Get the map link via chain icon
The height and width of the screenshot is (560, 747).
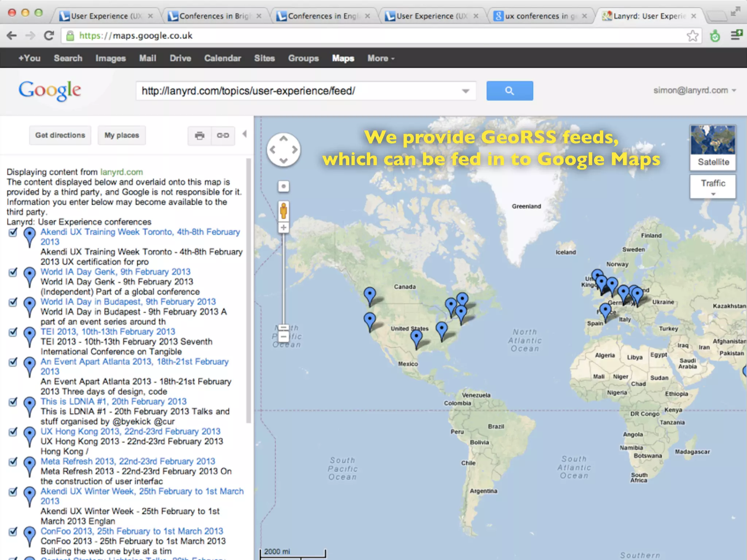pos(223,136)
